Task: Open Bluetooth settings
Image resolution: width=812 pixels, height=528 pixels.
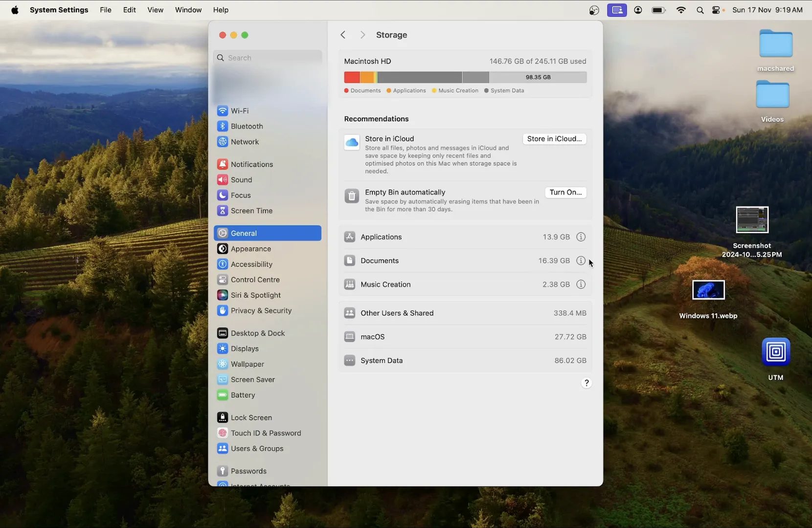Action: click(267, 126)
